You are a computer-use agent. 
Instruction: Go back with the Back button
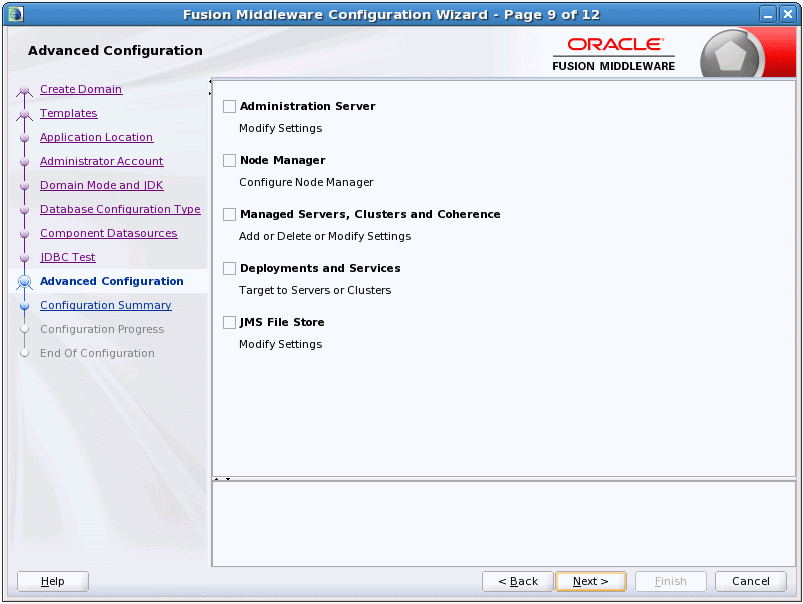(518, 581)
